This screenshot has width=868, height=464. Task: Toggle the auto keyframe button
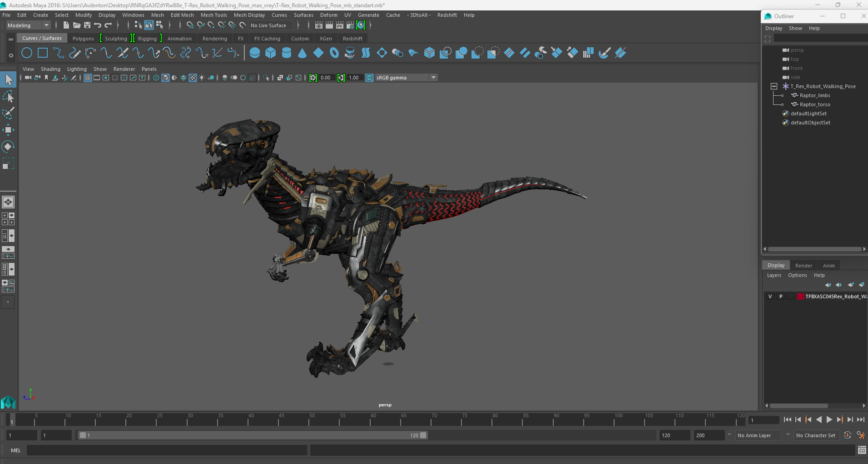click(x=848, y=435)
